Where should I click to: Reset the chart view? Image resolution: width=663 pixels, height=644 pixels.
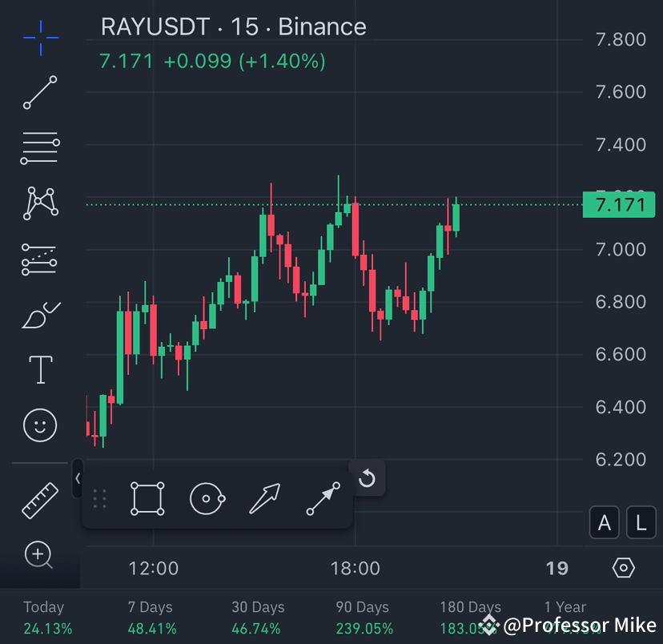click(367, 477)
